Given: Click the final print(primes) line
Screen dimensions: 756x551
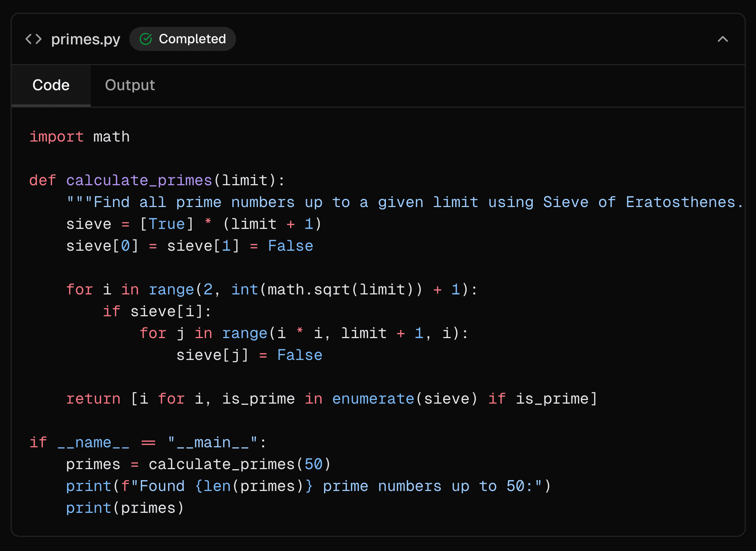Looking at the screenshot, I should [x=125, y=508].
